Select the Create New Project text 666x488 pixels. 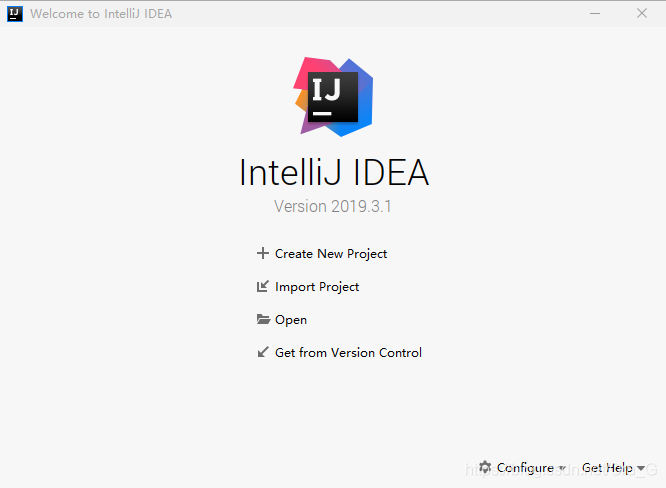pos(331,254)
